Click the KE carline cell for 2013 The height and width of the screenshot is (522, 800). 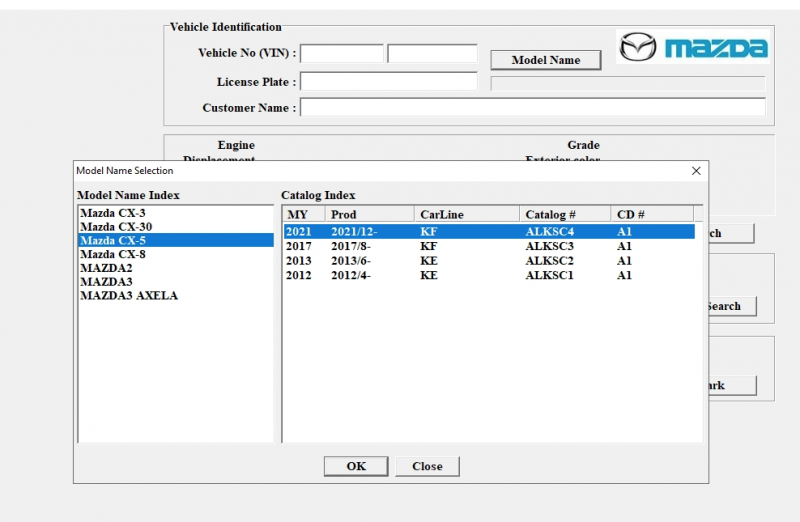tap(429, 261)
